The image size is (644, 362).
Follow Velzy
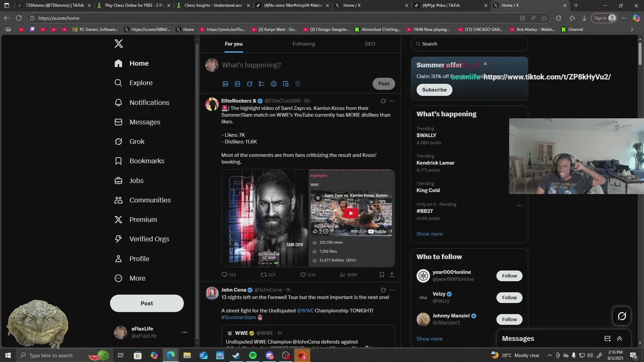pos(509,298)
